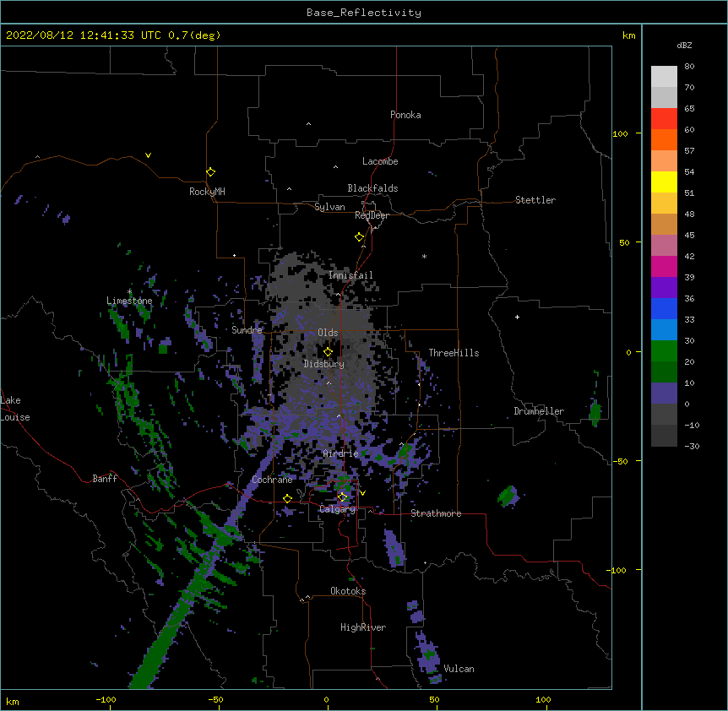The image size is (728, 711).
Task: Click the Lacombe city label
Action: point(380,161)
